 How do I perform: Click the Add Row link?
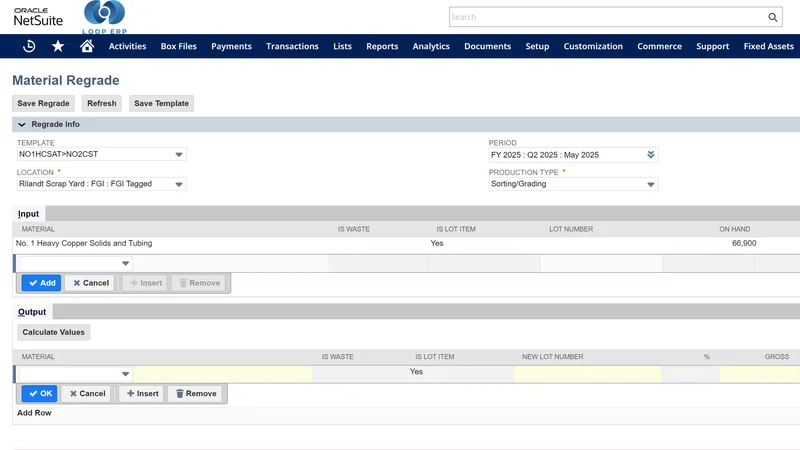coord(34,413)
